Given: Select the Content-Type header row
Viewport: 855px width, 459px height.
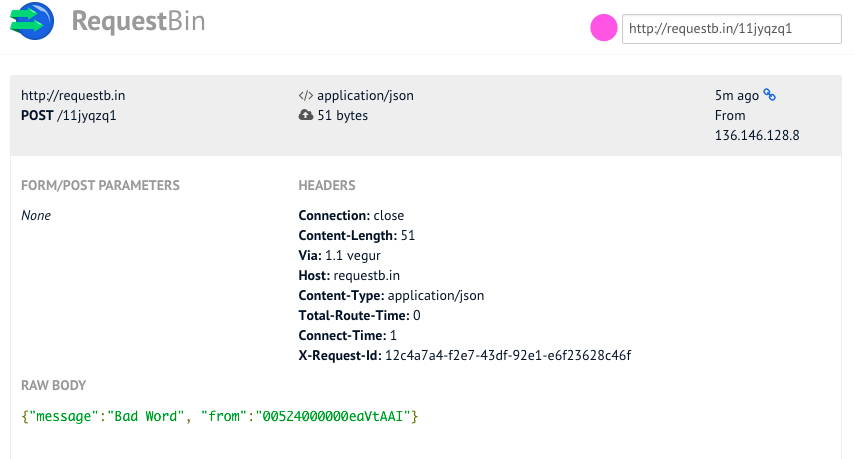Looking at the screenshot, I should coord(391,295).
